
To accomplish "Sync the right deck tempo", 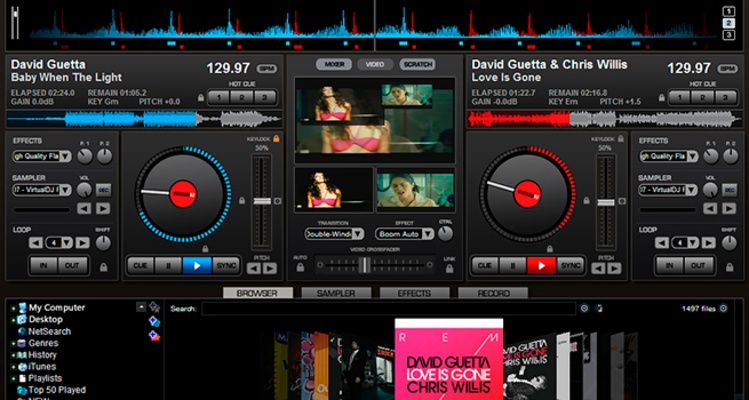I will point(570,266).
